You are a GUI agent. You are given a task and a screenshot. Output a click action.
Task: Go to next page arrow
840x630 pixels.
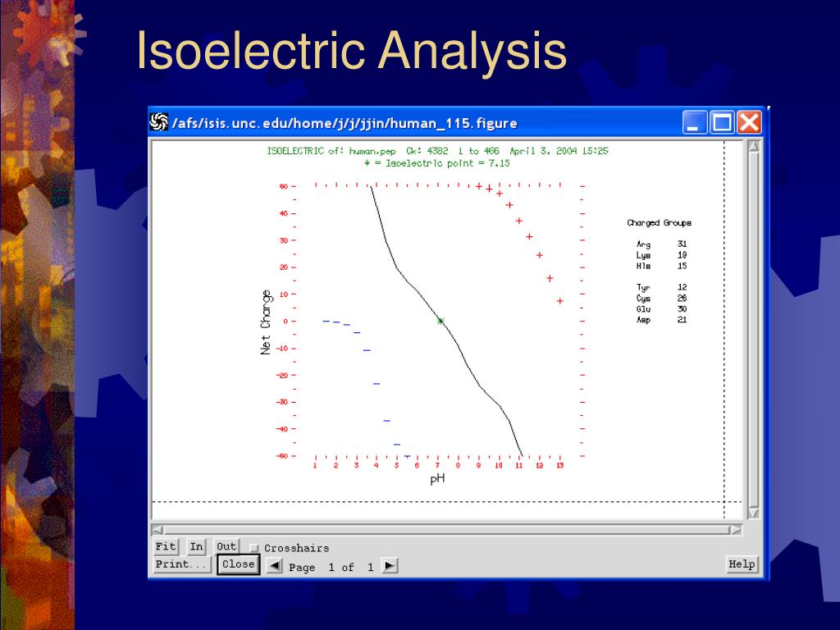[x=390, y=566]
